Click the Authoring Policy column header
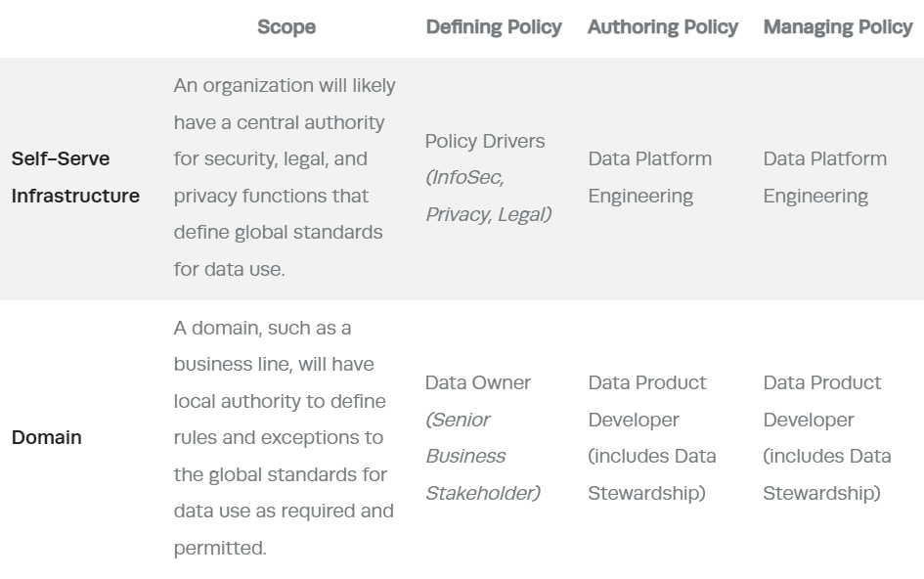Viewport: 924px width, 579px height. [x=663, y=27]
